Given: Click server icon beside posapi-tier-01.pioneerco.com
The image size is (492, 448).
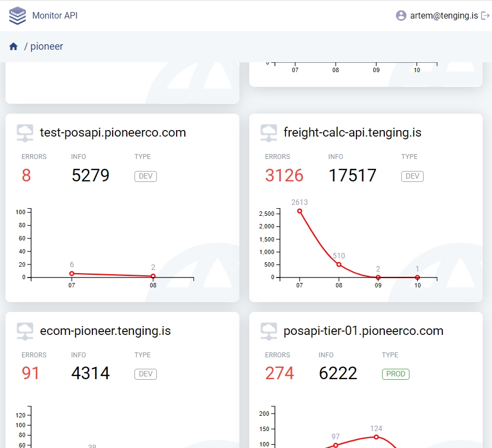Looking at the screenshot, I should pyautogui.click(x=268, y=331).
